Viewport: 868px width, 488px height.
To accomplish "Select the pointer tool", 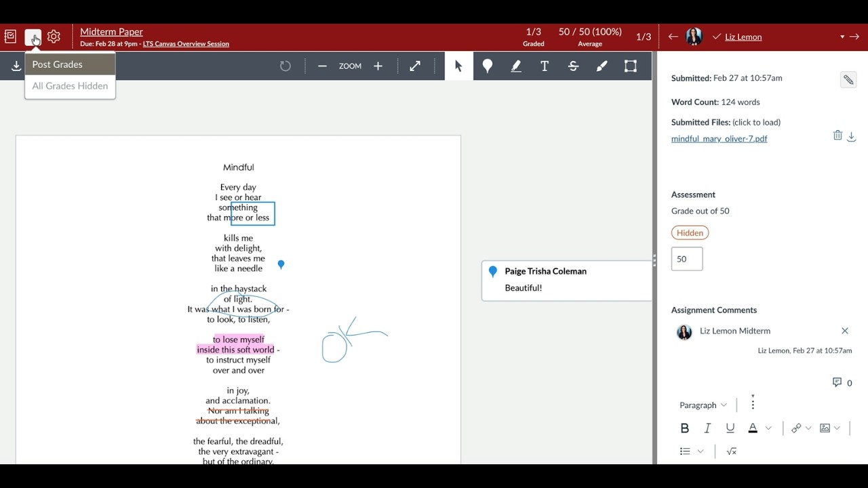I will coord(458,66).
